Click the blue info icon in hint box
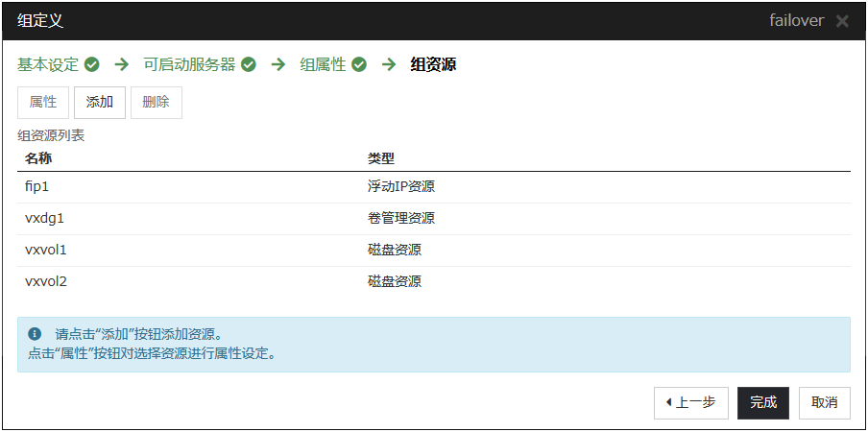This screenshot has width=868, height=432. 35,334
